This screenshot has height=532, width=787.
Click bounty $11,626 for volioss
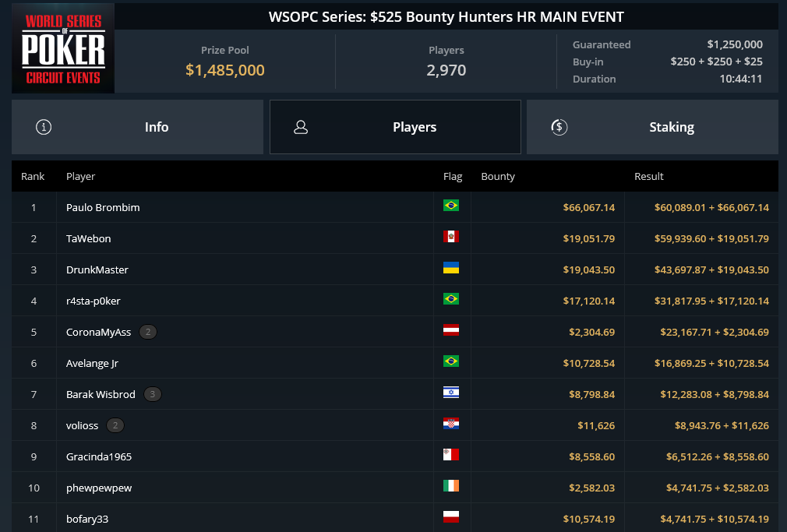point(596,425)
